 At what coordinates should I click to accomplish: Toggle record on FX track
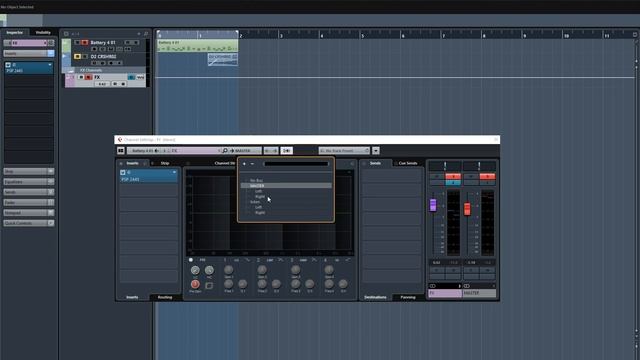[x=88, y=77]
